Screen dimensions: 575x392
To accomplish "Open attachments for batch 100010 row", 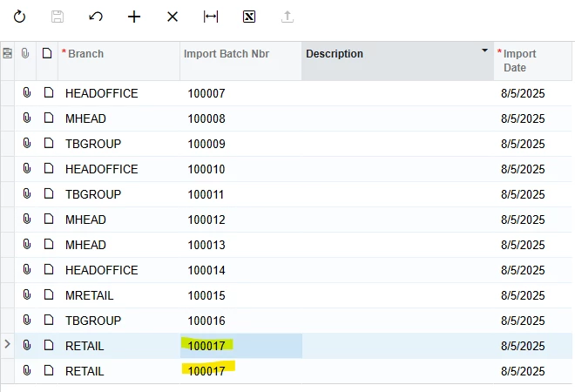I will coord(27,168).
